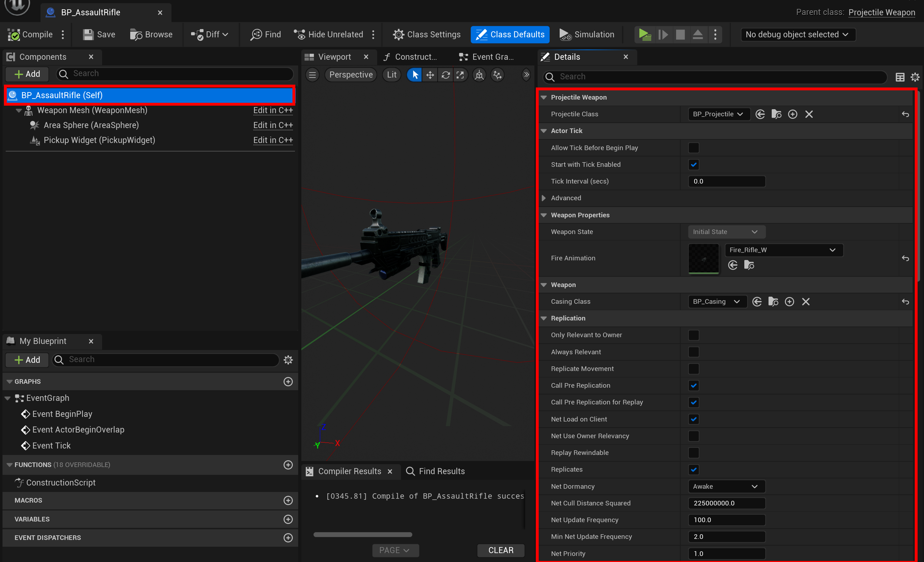Viewport: 924px width, 562px height.
Task: Reset Casing Class to default value
Action: coord(905,301)
